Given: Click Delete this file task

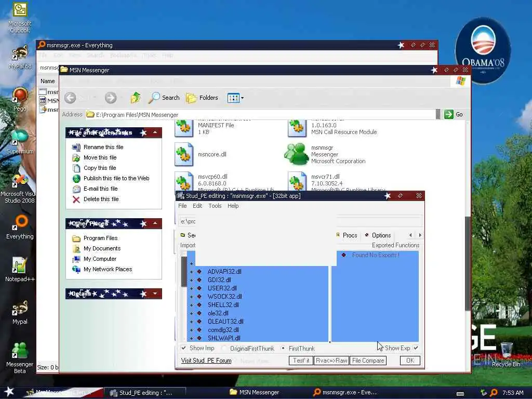Looking at the screenshot, I should point(101,199).
